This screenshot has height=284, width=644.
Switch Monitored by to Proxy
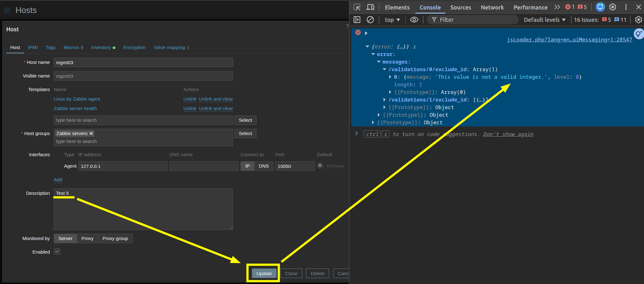[87, 238]
